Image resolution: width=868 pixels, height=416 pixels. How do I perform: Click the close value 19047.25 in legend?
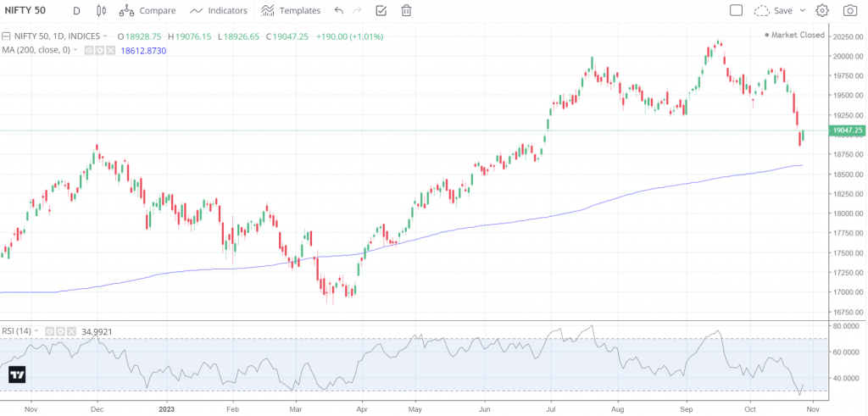pyautogui.click(x=291, y=36)
